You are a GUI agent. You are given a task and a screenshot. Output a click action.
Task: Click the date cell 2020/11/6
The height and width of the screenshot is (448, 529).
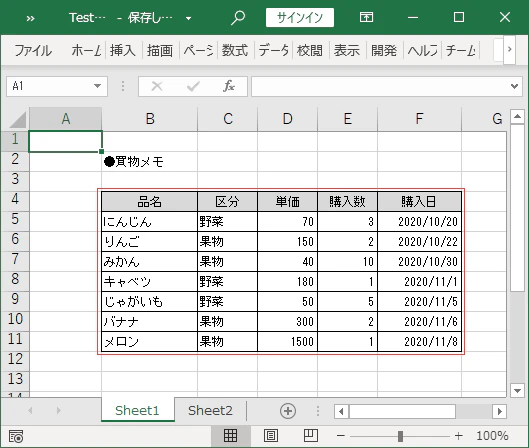[x=419, y=321]
